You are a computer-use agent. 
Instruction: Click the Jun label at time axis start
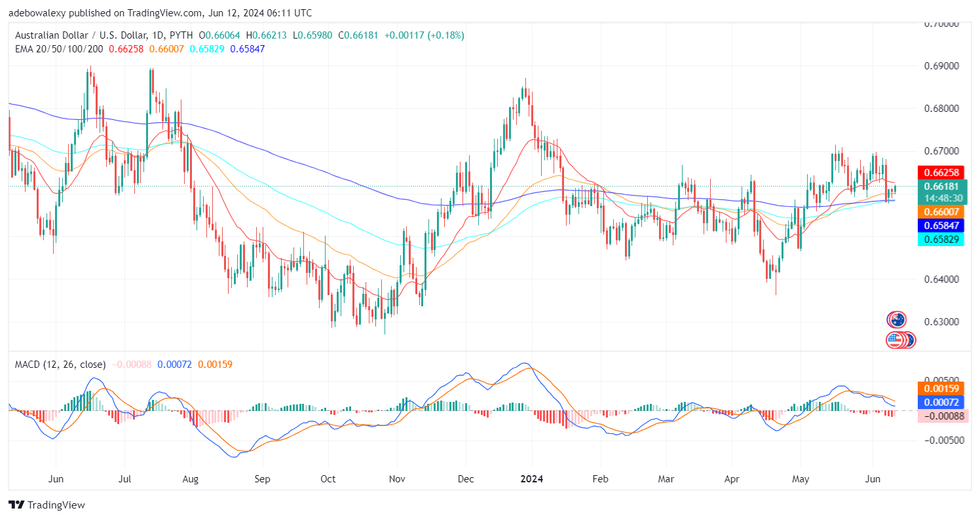point(56,478)
